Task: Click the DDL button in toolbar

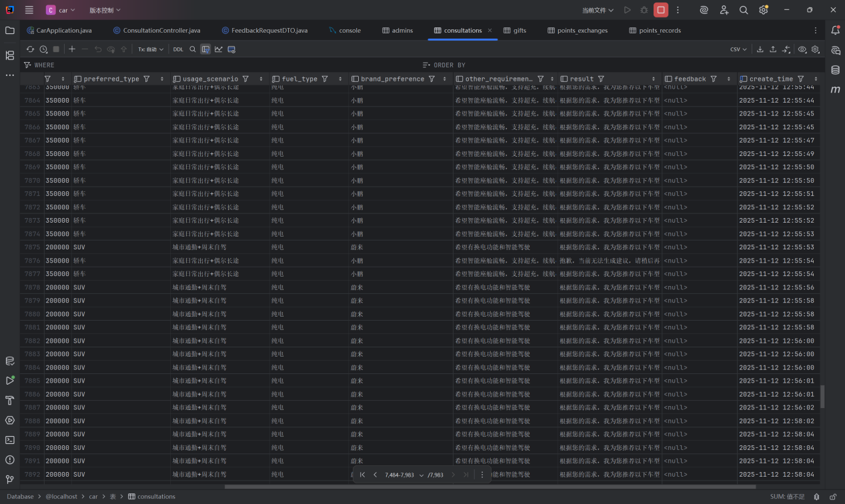Action: pos(178,49)
